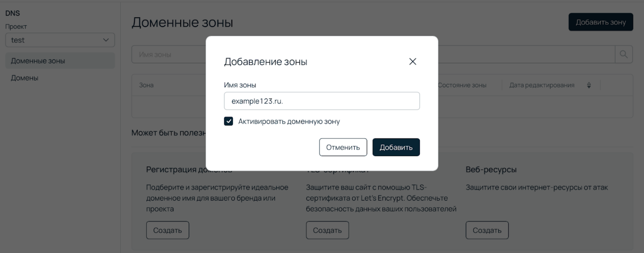Click Создать under the TLS-сертификат card
Screen dimensions: 644x253
pos(327,230)
